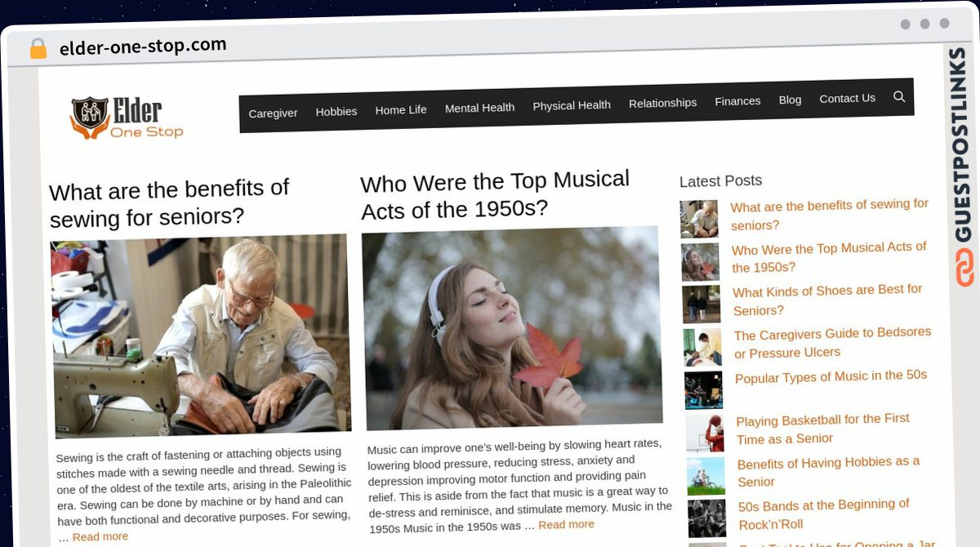The height and width of the screenshot is (547, 980).
Task: Open the site search magnifier icon
Action: coord(899,96)
